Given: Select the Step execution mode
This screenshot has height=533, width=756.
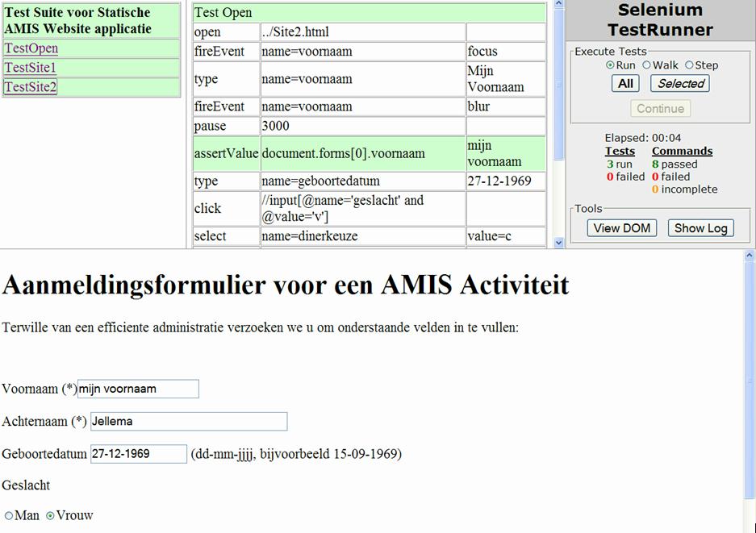Looking at the screenshot, I should 689,65.
